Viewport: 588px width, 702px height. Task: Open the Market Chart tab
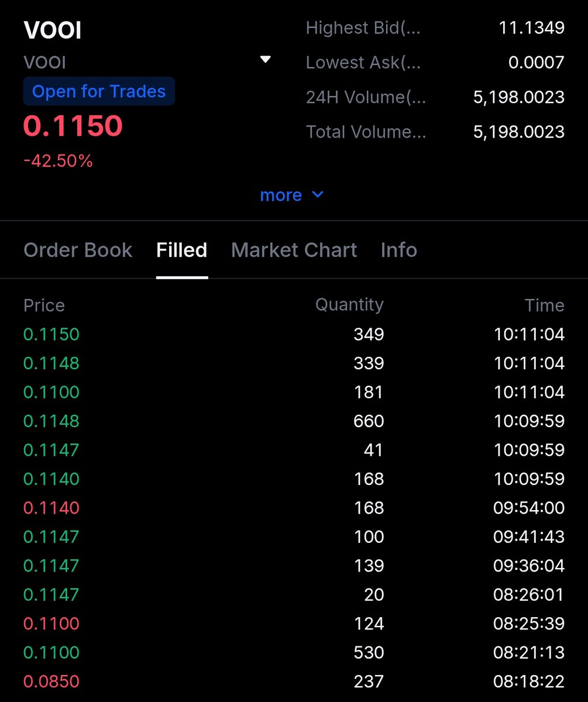(x=294, y=250)
